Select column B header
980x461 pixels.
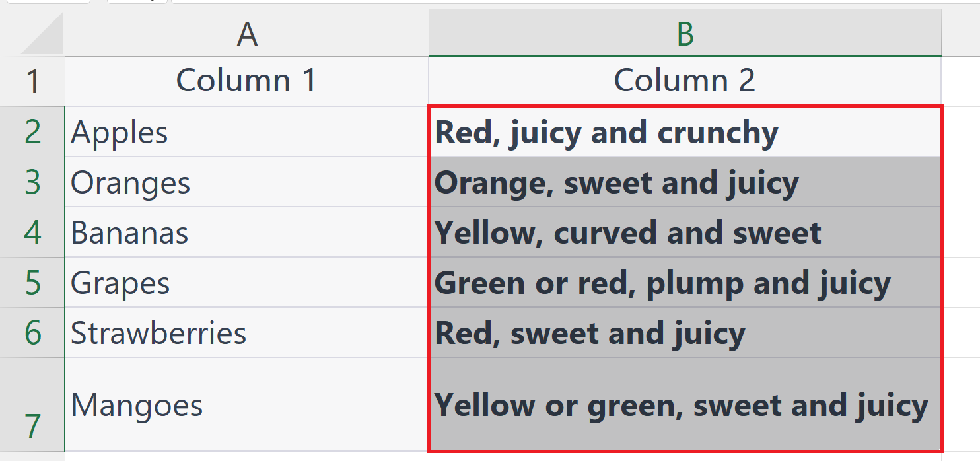point(685,33)
